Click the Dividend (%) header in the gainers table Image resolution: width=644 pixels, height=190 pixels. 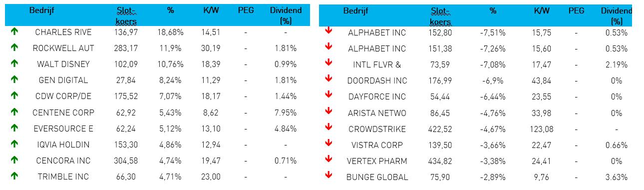(x=286, y=15)
